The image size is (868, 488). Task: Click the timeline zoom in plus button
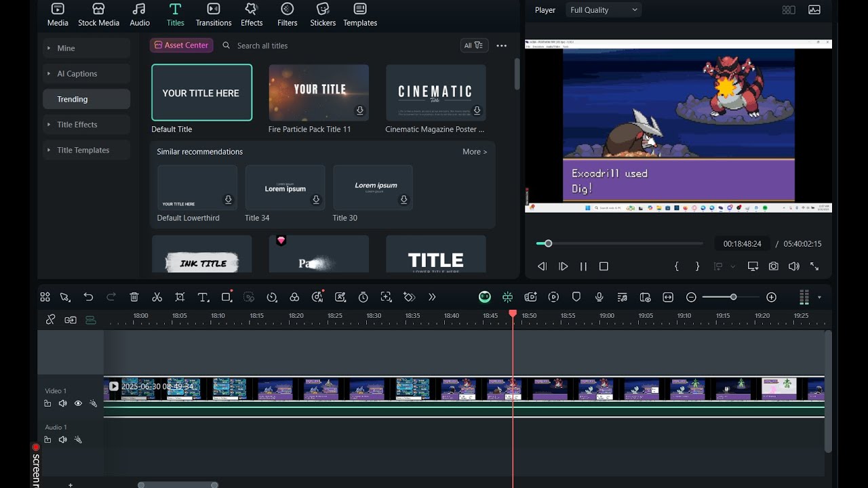point(771,297)
